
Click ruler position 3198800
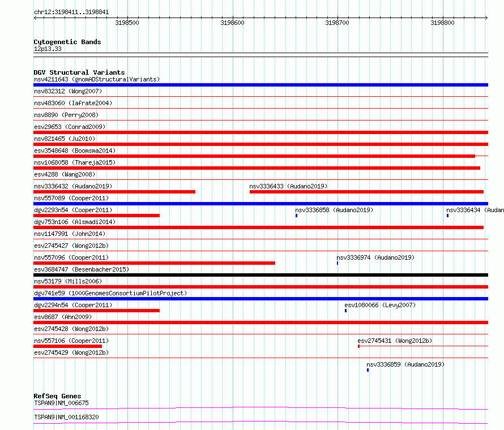click(443, 23)
